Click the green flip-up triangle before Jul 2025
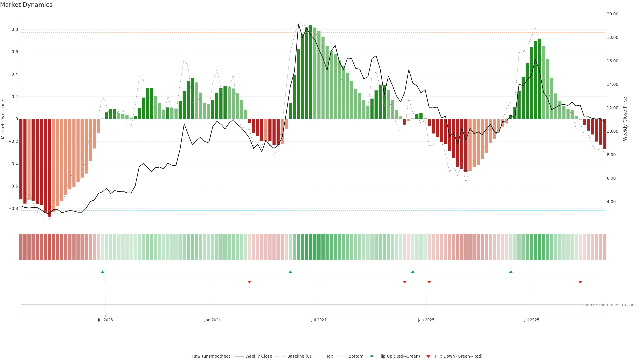 coord(511,272)
